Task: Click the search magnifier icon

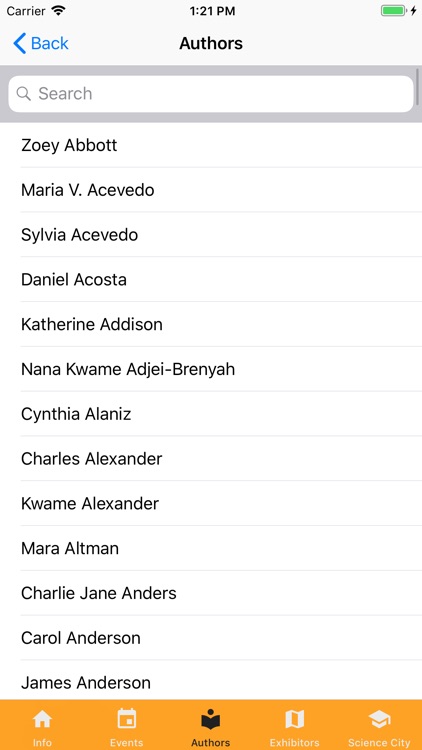Action: coord(23,93)
